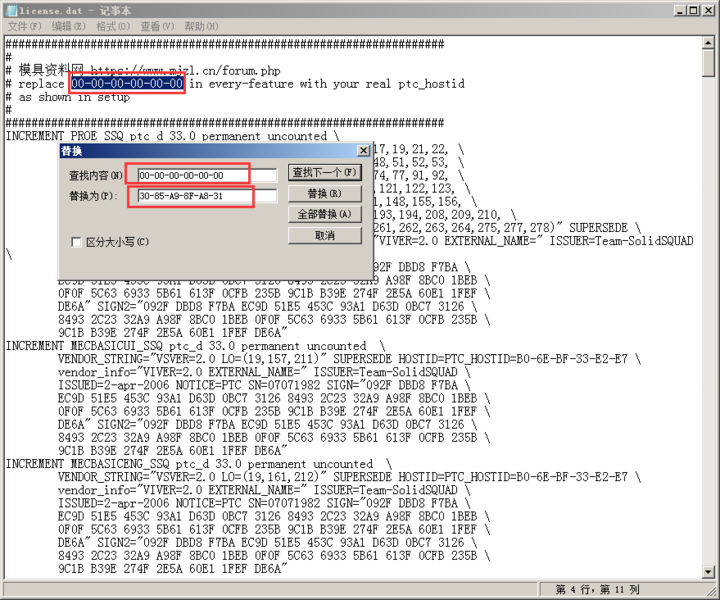Click the 取消 Cancel button
Image resolution: width=720 pixels, height=600 pixels.
coord(325,236)
